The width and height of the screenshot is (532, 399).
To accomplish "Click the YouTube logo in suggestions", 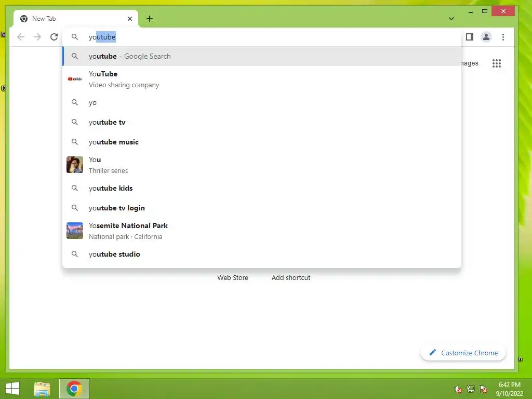I will [75, 79].
